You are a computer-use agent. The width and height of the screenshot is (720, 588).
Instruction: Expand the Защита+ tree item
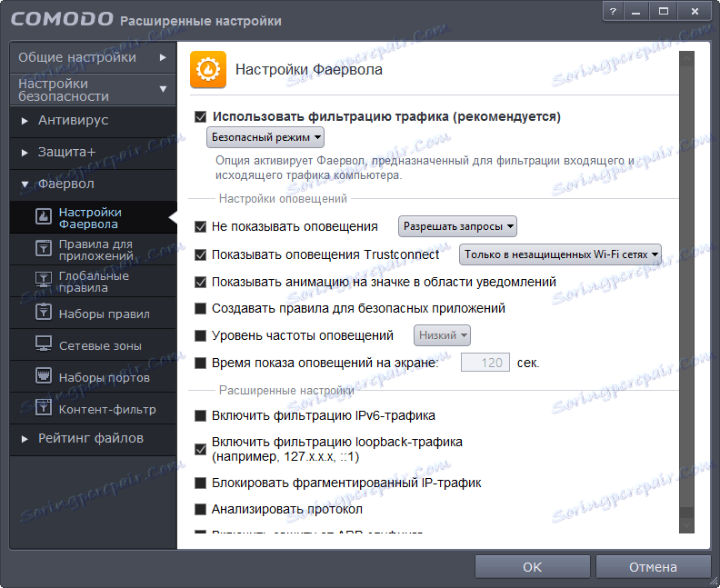pyautogui.click(x=93, y=153)
